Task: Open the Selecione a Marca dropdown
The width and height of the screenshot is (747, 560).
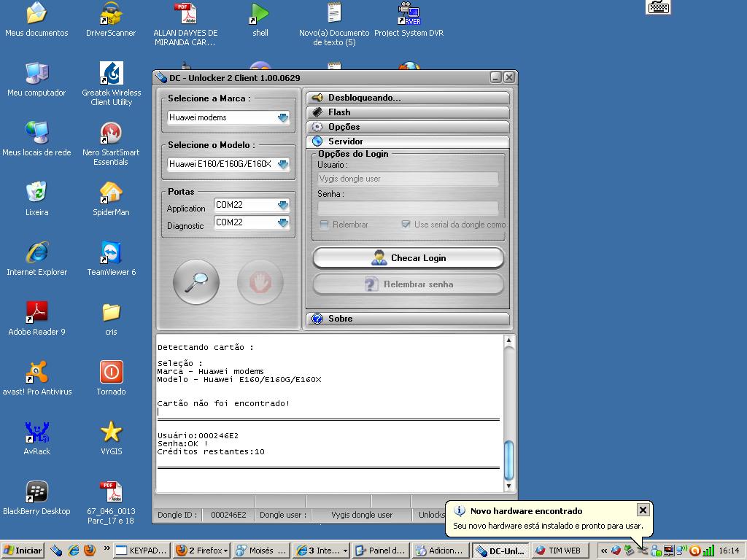Action: 283,117
